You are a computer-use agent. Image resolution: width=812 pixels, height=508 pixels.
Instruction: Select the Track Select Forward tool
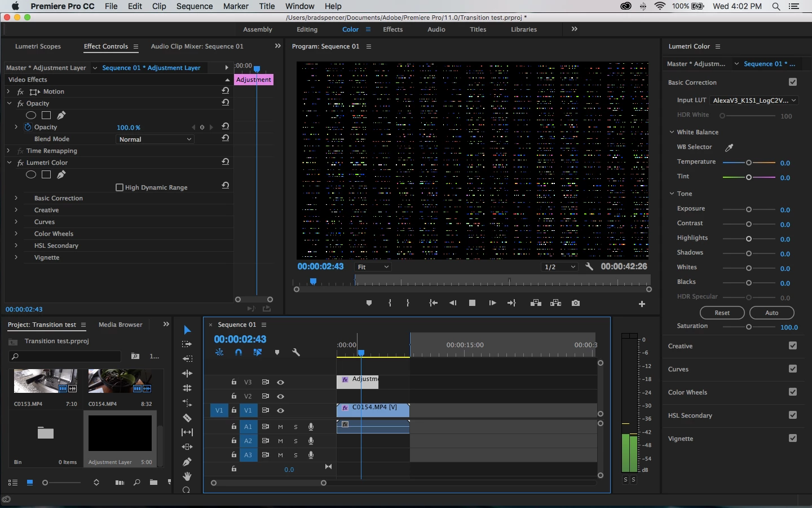pos(187,344)
